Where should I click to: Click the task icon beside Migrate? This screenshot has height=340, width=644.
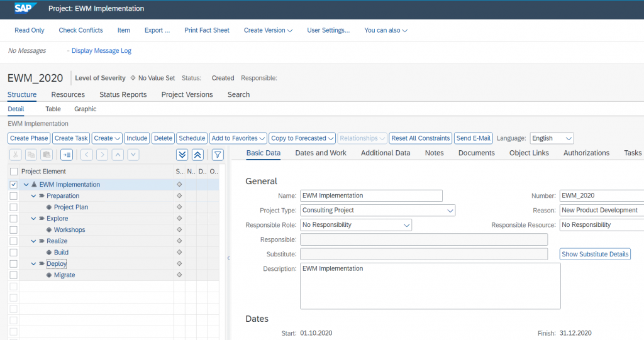click(49, 275)
